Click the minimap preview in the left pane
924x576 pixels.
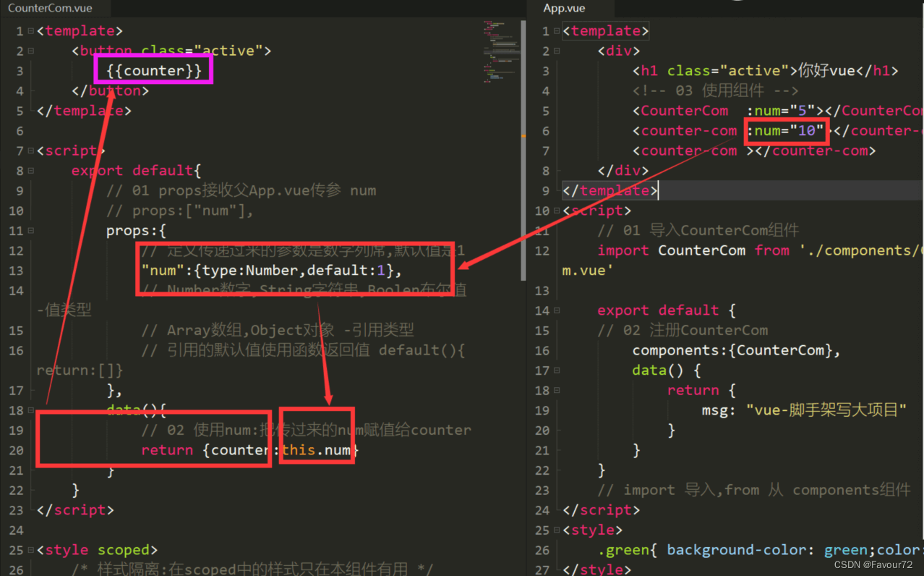[499, 51]
